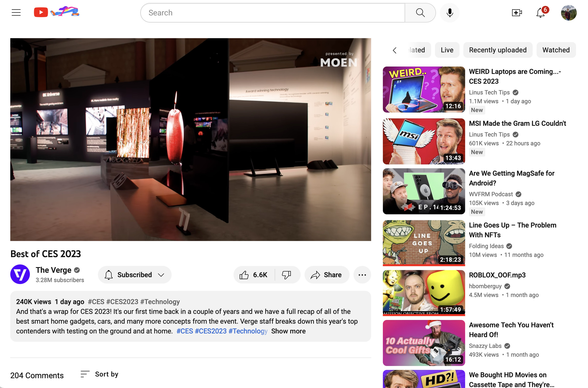Open the hamburger guide menu
The image size is (588, 388).
tap(16, 12)
